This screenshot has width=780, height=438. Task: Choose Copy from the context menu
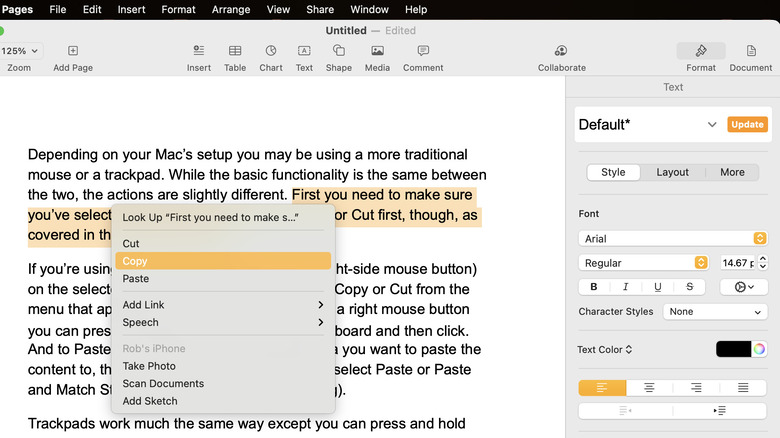click(x=223, y=261)
